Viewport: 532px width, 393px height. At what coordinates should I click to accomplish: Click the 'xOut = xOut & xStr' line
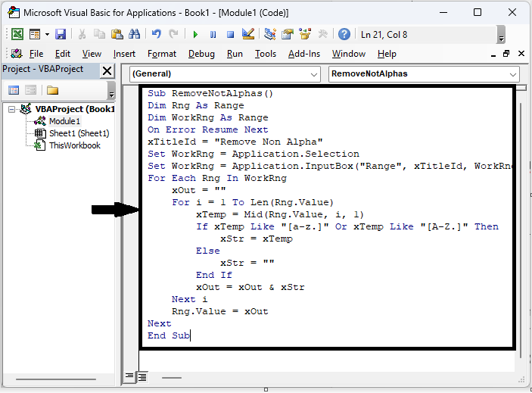click(x=250, y=288)
